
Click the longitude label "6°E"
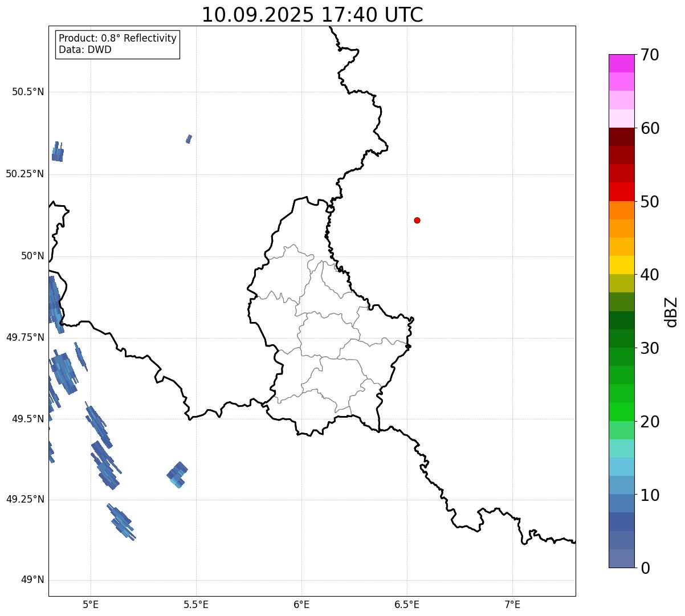(301, 604)
